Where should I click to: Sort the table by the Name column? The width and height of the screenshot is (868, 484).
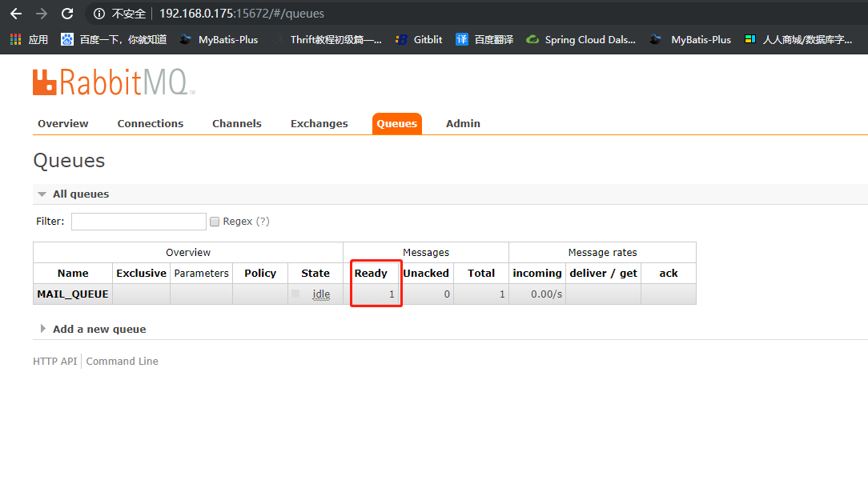pyautogui.click(x=73, y=274)
